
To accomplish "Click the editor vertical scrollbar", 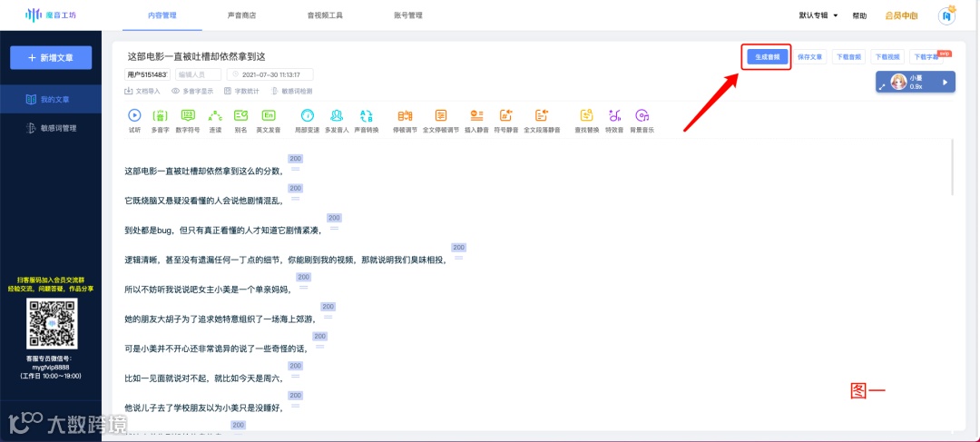I will (x=952, y=168).
